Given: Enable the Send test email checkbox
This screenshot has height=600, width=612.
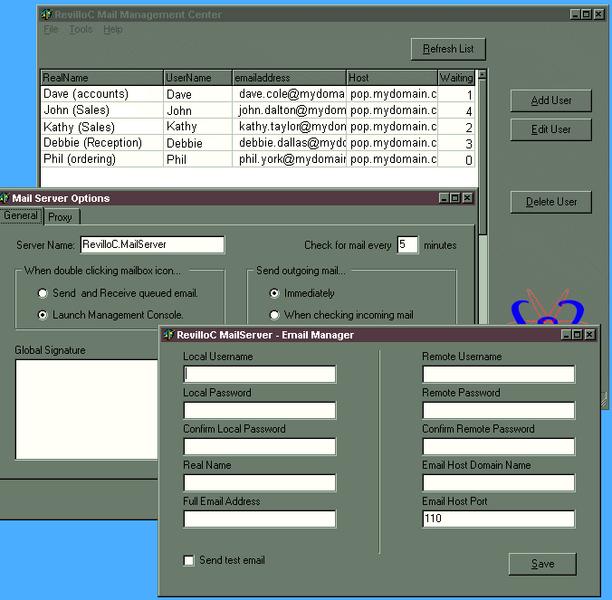Looking at the screenshot, I should click(189, 561).
